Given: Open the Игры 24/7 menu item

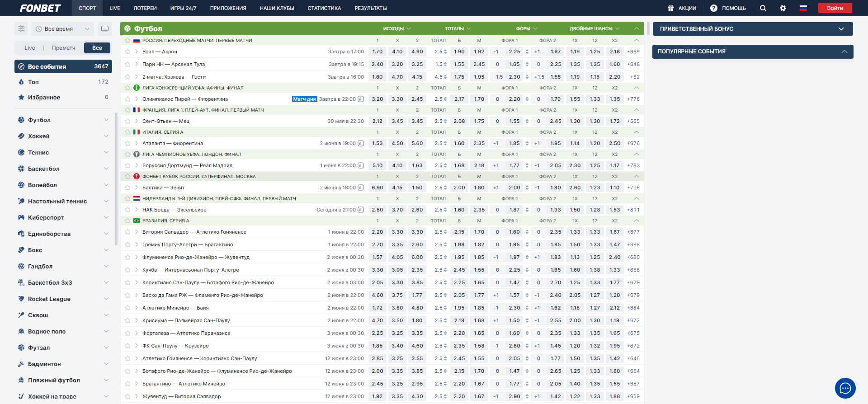Looking at the screenshot, I should [183, 8].
